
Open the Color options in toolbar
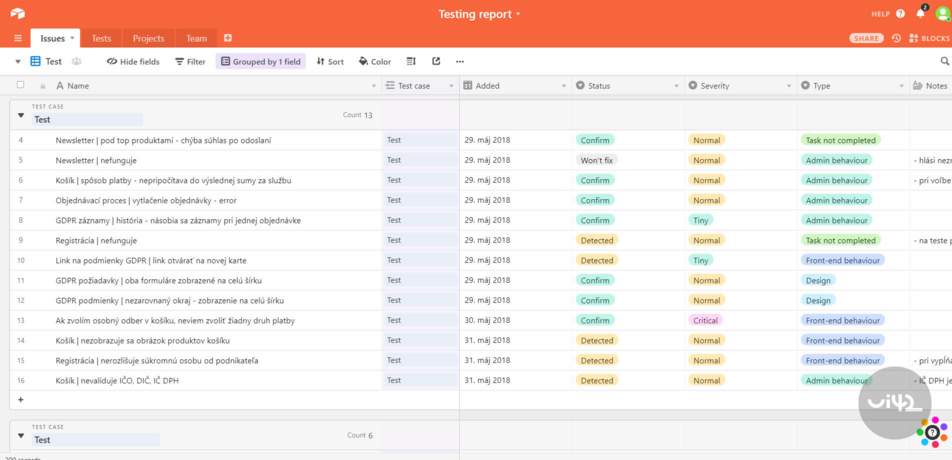point(374,61)
